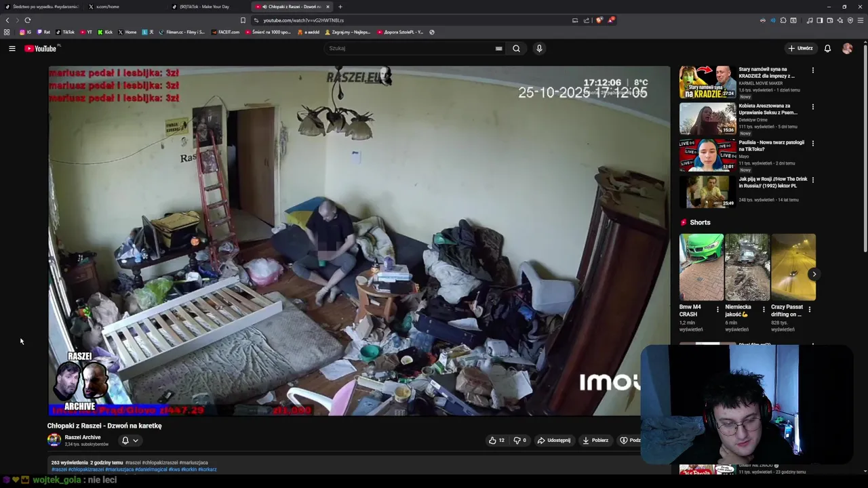
Task: Switch to 'TikTok - Make Your Day' tab
Action: [x=209, y=7]
